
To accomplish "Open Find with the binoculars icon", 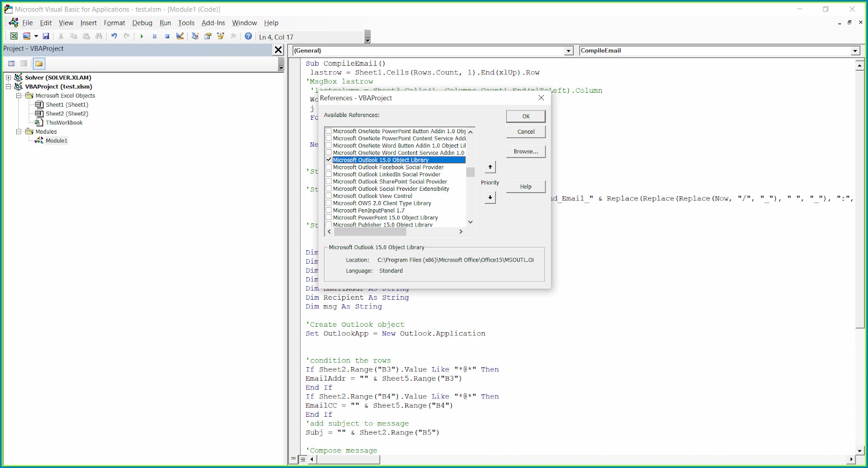I will (x=99, y=36).
